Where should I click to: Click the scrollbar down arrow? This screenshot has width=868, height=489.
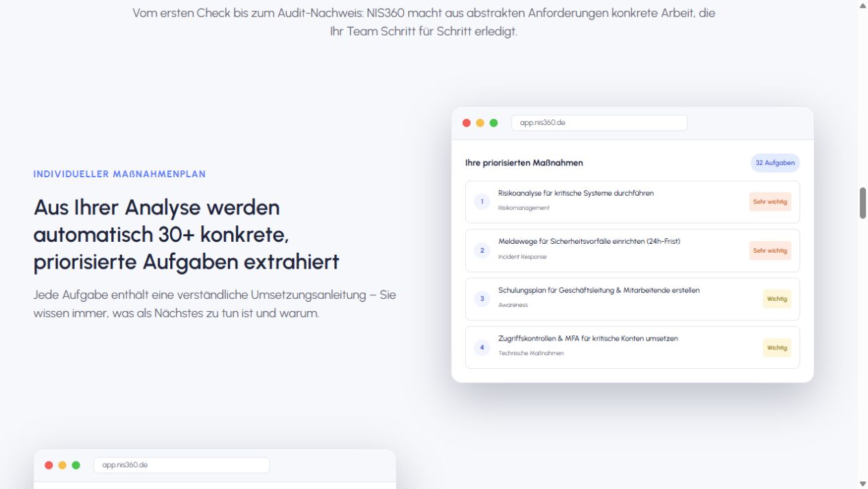pyautogui.click(x=863, y=484)
